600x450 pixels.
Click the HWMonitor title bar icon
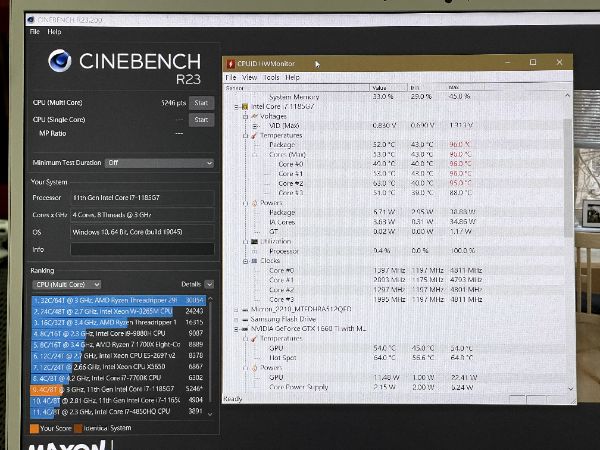(230, 64)
